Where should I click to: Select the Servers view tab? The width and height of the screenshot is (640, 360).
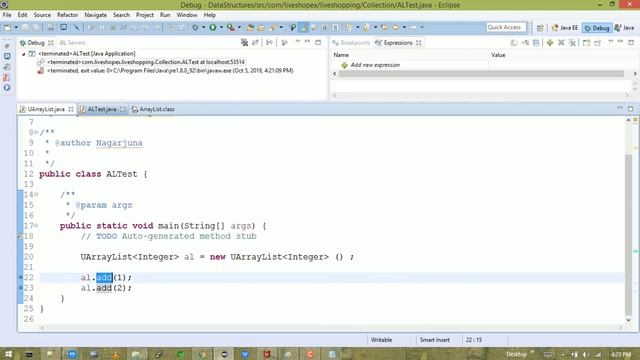pyautogui.click(x=73, y=43)
